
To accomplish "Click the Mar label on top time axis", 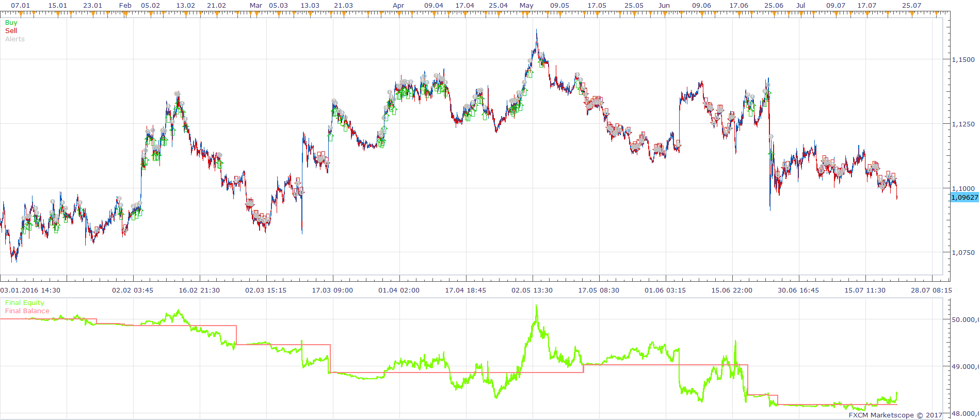I will tap(256, 6).
